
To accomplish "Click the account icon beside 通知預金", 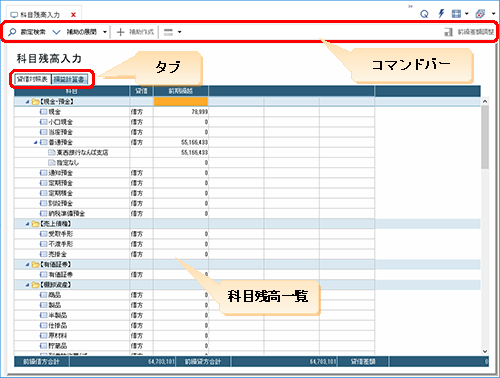I will pyautogui.click(x=43, y=173).
